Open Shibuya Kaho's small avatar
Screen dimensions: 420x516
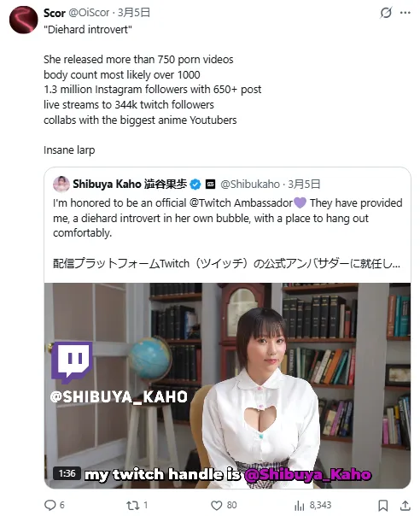click(x=61, y=184)
